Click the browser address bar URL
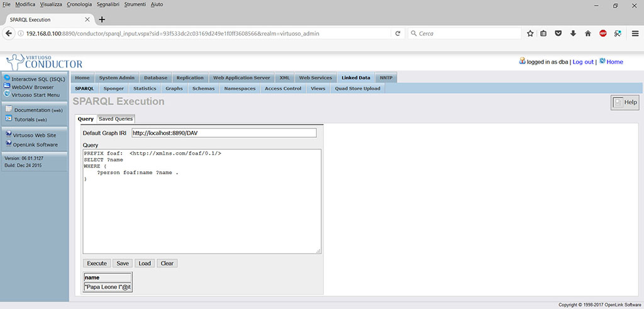644x309 pixels. point(172,34)
